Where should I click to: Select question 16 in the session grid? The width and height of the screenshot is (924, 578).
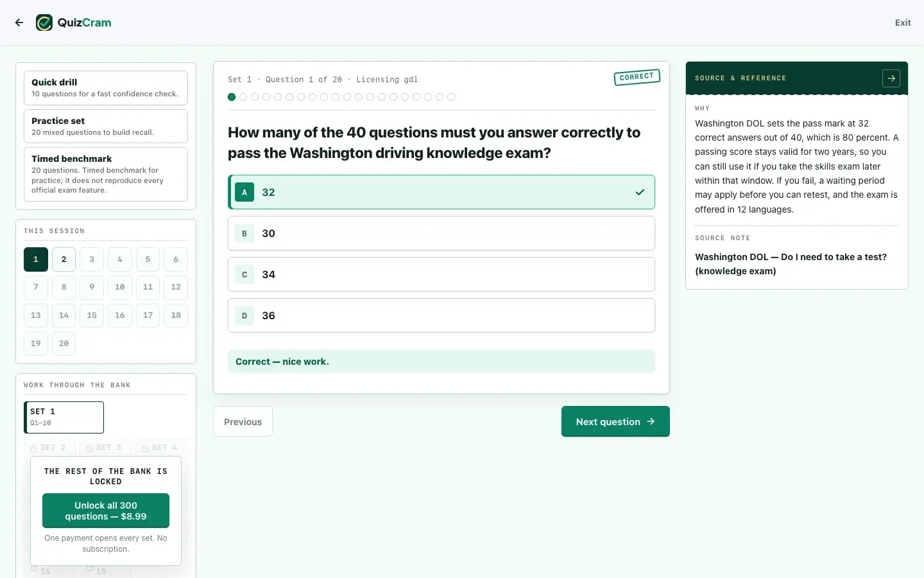[120, 315]
